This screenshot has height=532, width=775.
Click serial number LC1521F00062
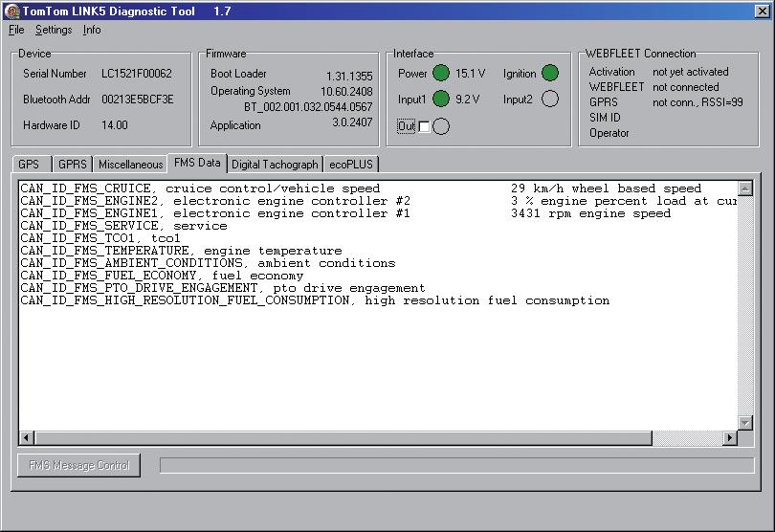(137, 74)
